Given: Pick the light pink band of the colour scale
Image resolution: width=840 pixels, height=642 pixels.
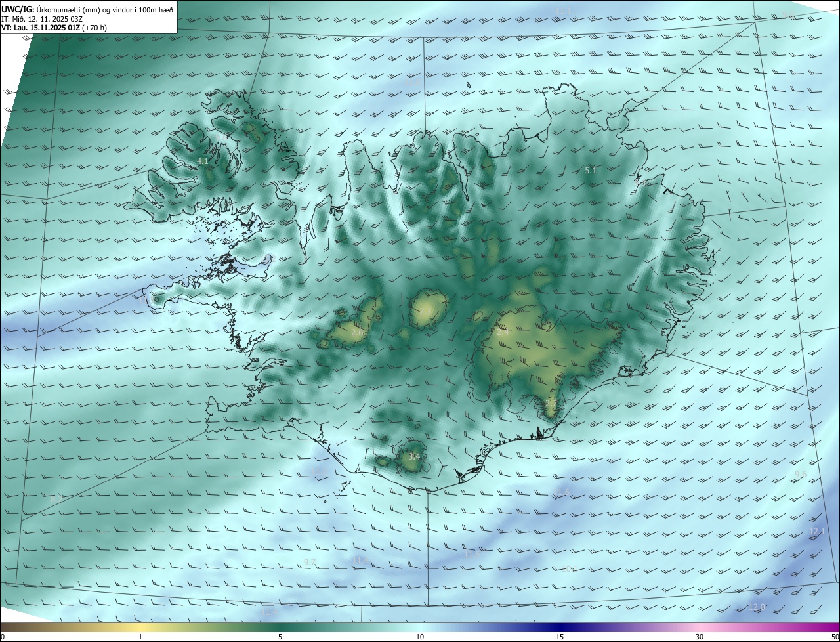Looking at the screenshot, I should 700,627.
